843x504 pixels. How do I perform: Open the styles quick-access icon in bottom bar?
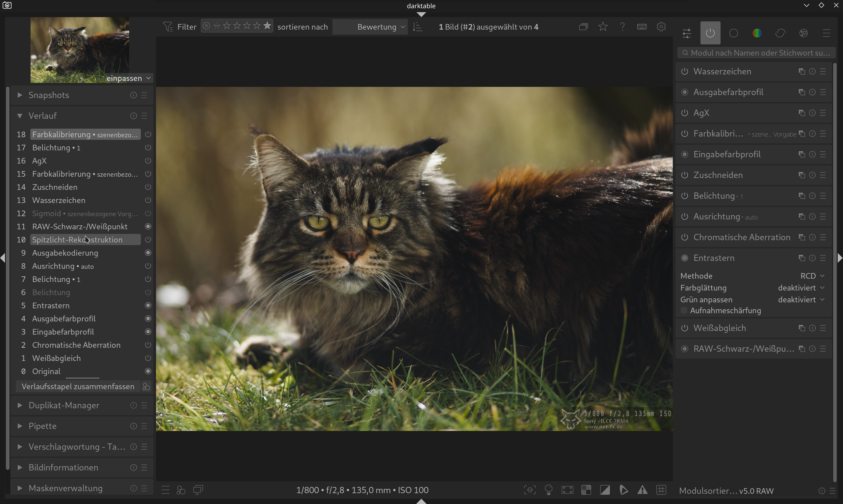181,490
